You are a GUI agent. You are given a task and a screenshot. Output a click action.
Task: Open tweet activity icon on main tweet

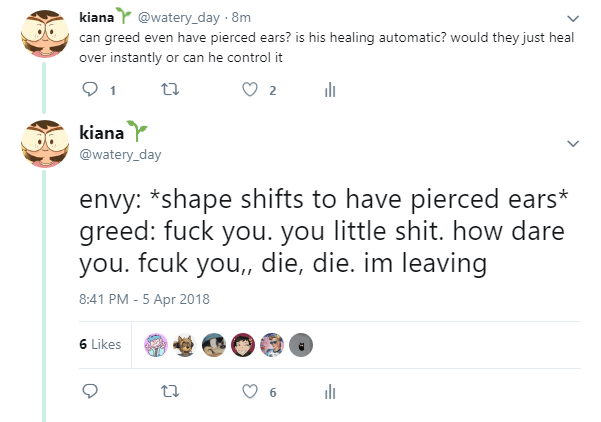point(328,391)
